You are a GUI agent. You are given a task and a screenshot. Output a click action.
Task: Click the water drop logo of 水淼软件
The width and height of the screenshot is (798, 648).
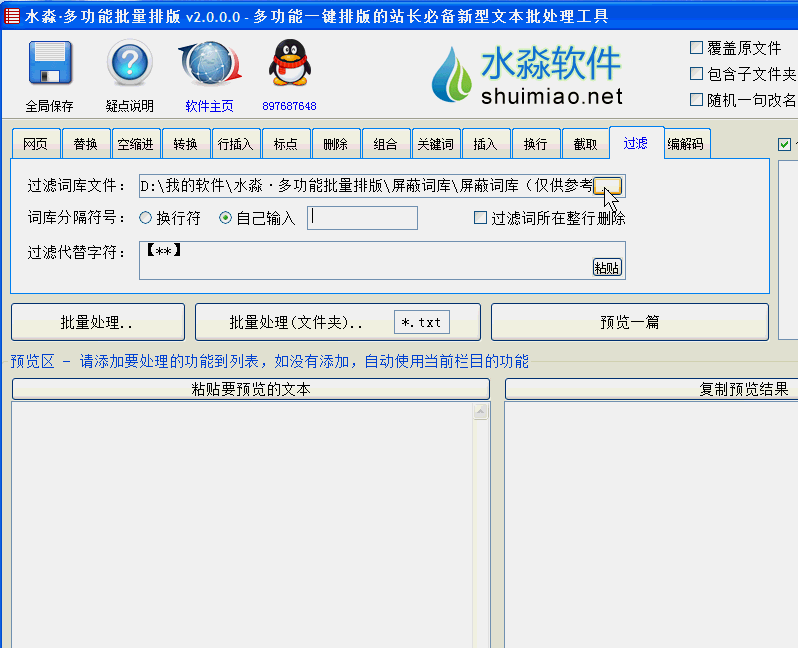click(x=451, y=75)
